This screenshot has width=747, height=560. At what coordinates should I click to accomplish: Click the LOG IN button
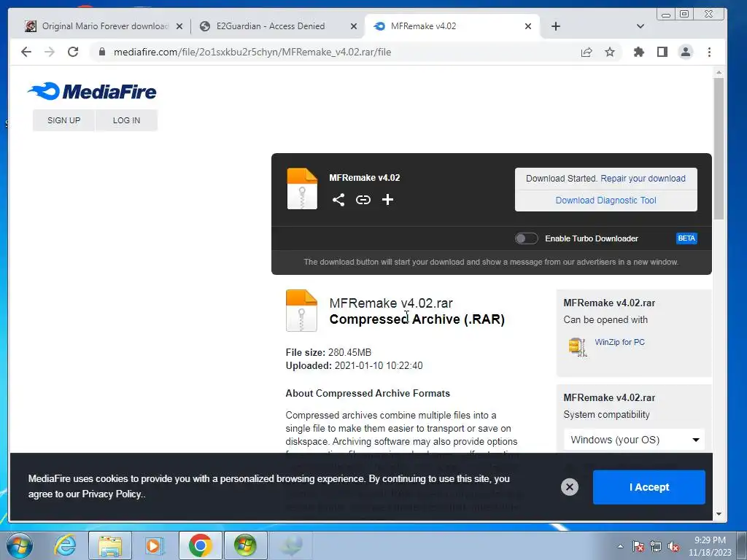point(126,120)
